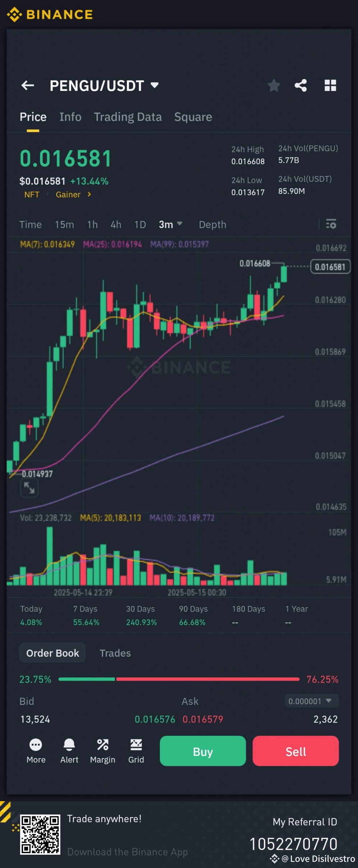Open Margin trading icon
358x868 pixels.
[x=102, y=751]
